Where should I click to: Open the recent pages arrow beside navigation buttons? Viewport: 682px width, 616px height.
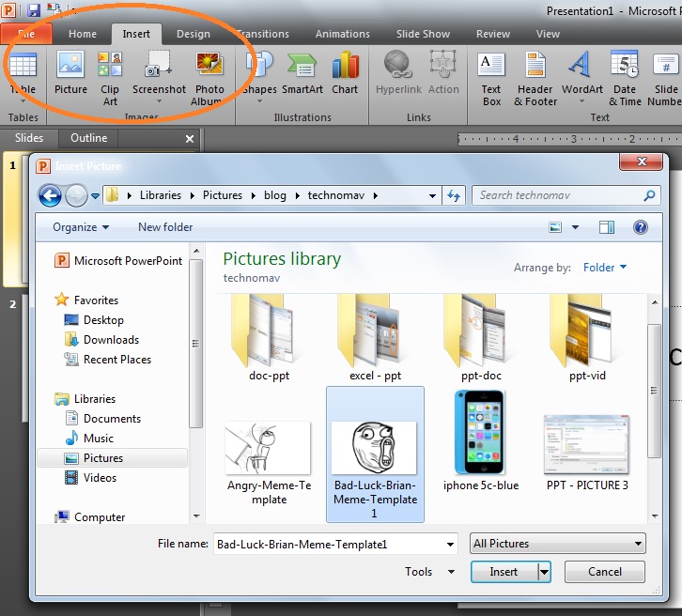(x=95, y=196)
